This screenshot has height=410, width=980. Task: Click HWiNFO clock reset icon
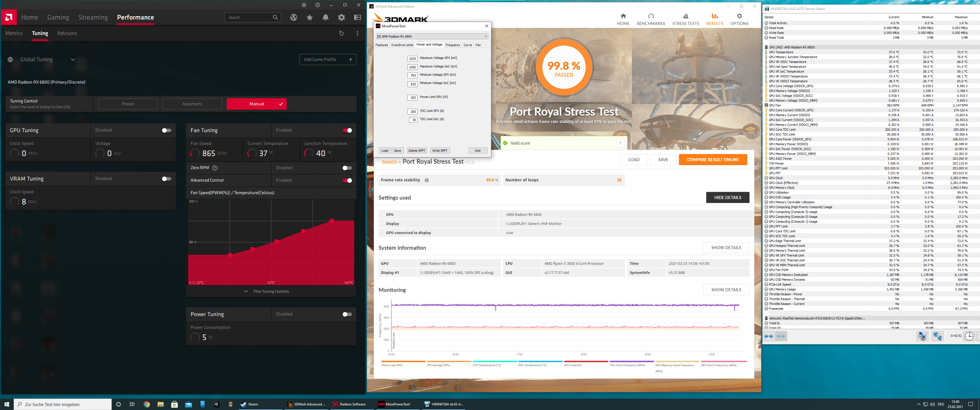pos(969,336)
